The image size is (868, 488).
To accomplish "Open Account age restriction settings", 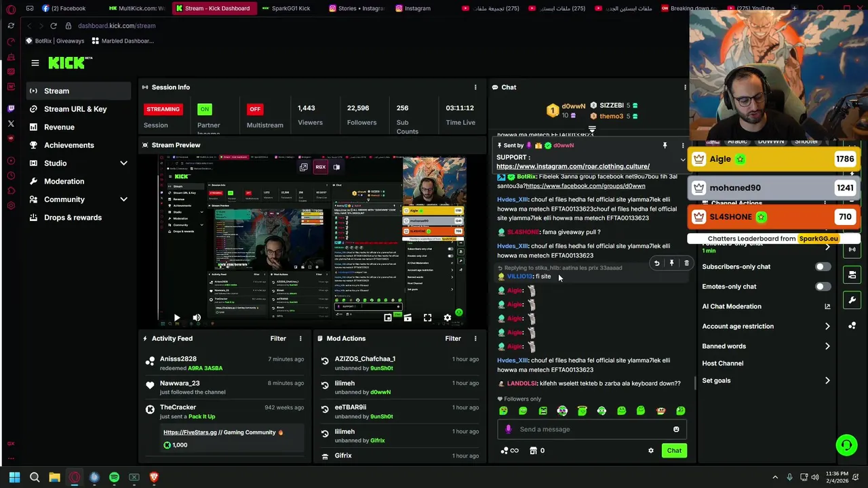I will [766, 327].
